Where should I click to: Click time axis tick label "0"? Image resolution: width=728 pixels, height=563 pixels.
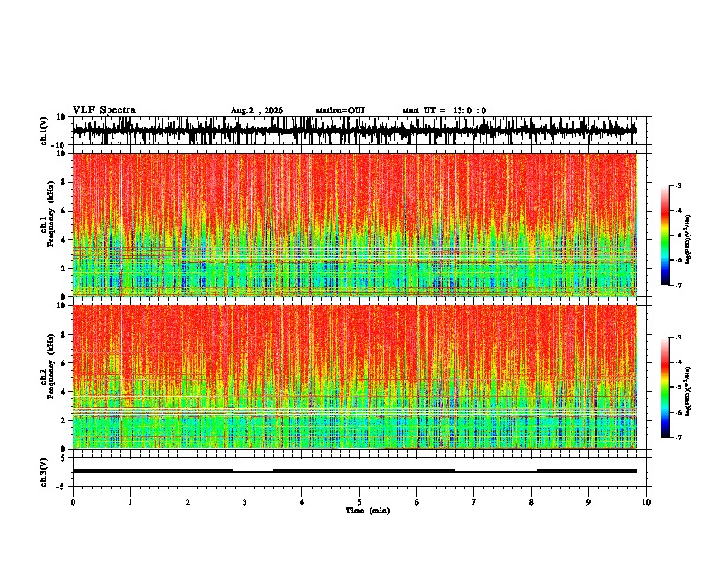pyautogui.click(x=73, y=502)
